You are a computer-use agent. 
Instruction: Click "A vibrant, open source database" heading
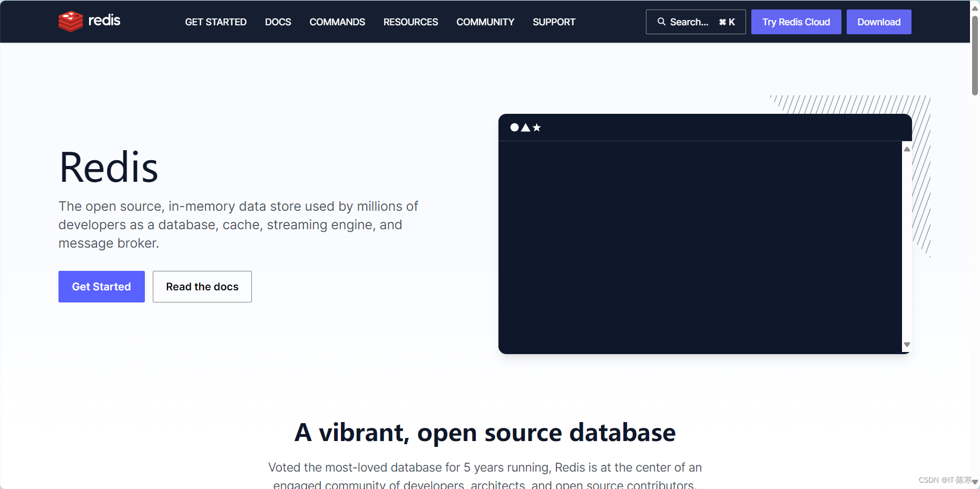pyautogui.click(x=485, y=433)
